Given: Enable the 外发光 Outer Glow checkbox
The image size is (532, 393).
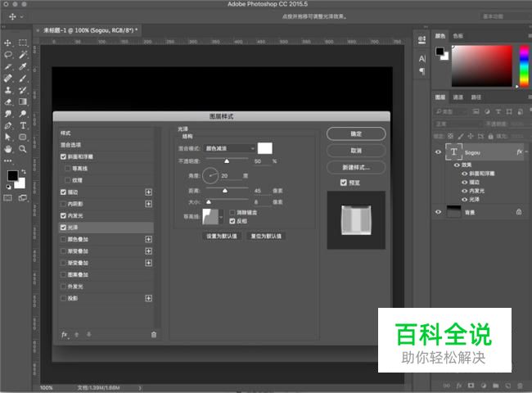Looking at the screenshot, I should 63,287.
